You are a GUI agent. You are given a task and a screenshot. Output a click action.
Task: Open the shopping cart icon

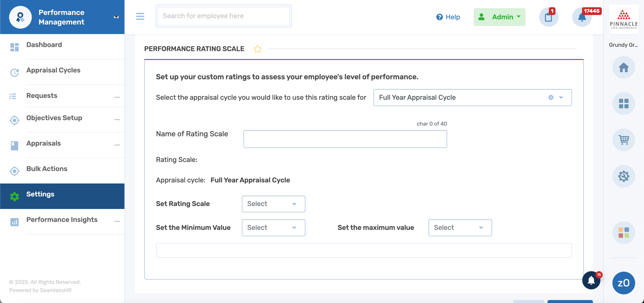tap(623, 140)
